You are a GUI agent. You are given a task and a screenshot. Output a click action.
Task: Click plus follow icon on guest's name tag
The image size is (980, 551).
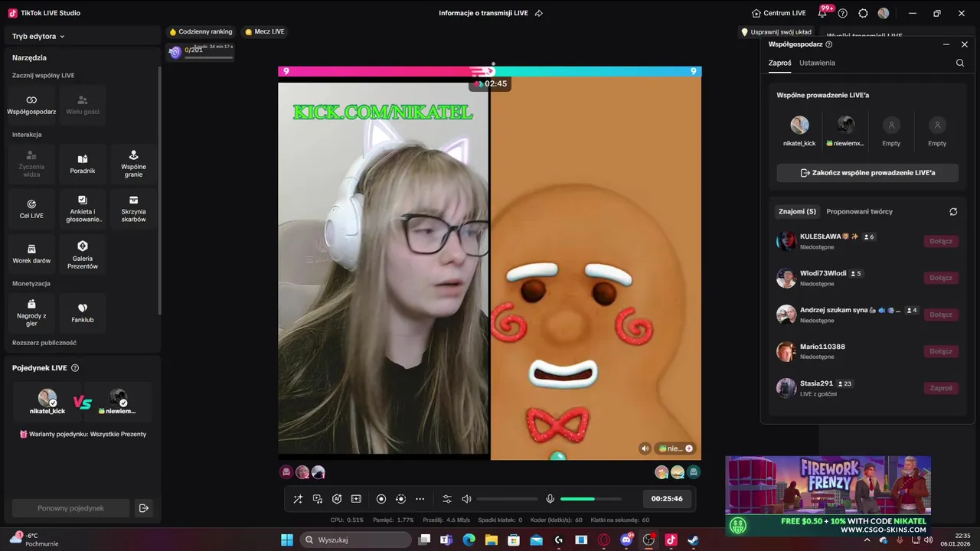(689, 448)
